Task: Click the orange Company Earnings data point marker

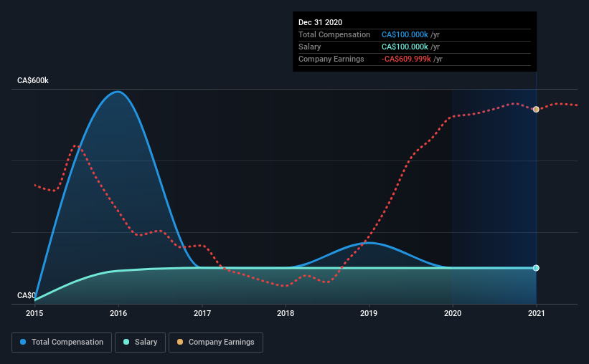Action: pos(536,109)
